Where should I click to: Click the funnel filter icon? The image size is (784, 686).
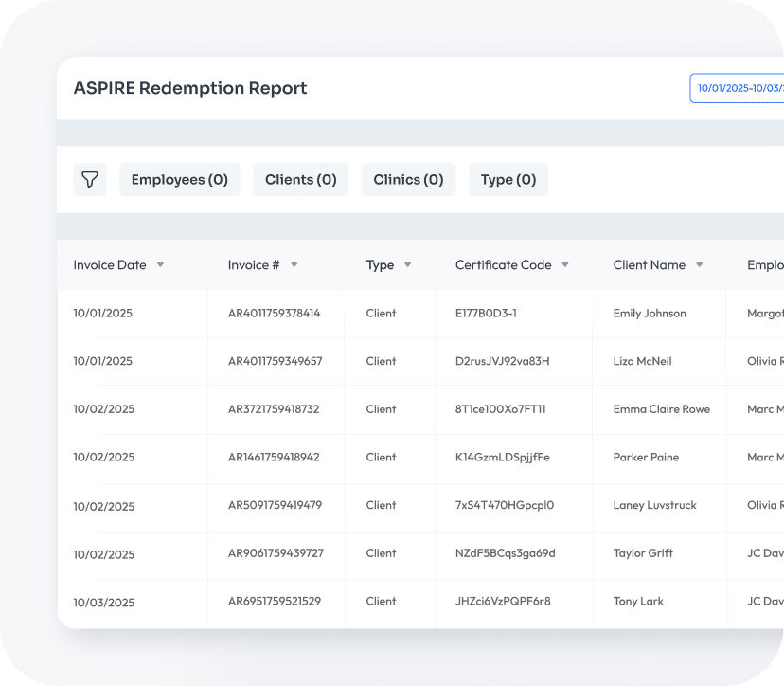[x=89, y=180]
